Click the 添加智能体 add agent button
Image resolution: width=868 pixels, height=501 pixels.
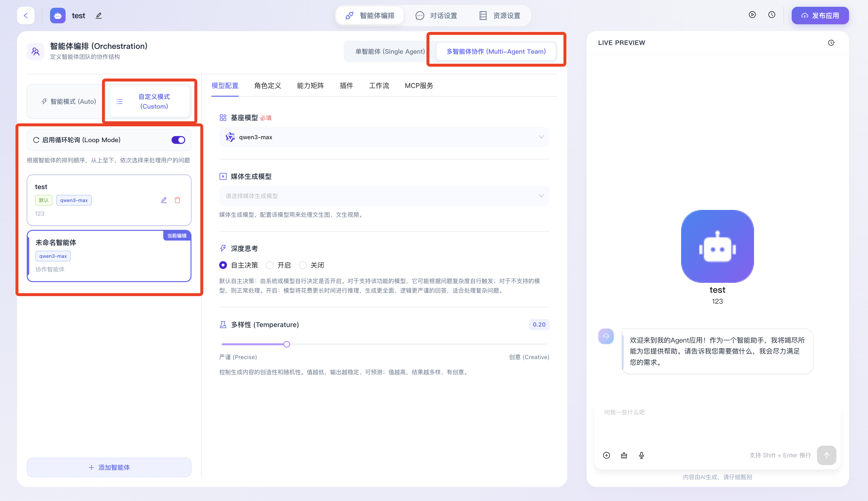109,467
